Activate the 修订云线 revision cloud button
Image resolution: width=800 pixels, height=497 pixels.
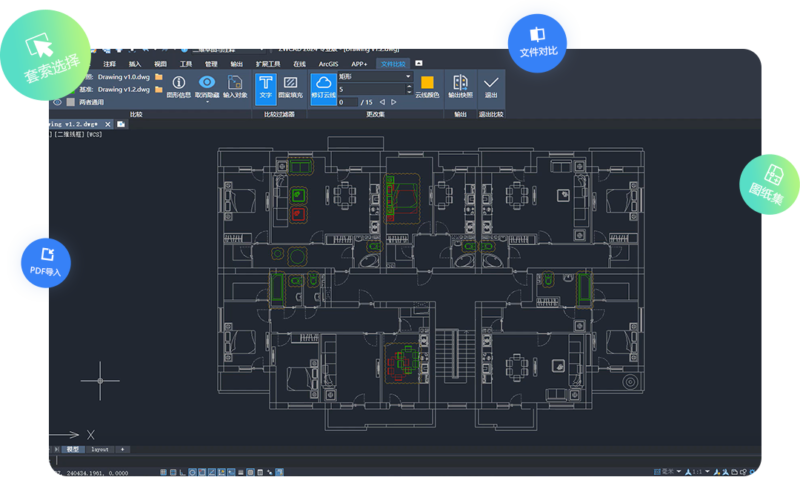click(x=323, y=88)
